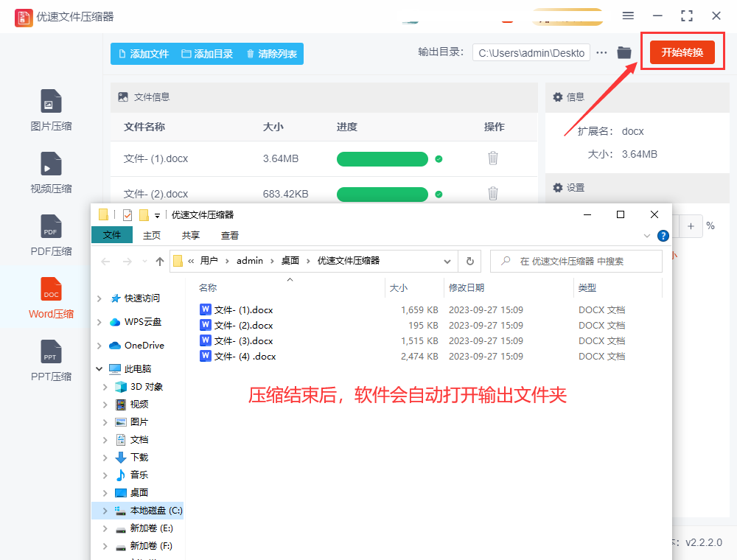The width and height of the screenshot is (737, 560).
Task: Click the 开始转换 button
Action: [x=682, y=52]
